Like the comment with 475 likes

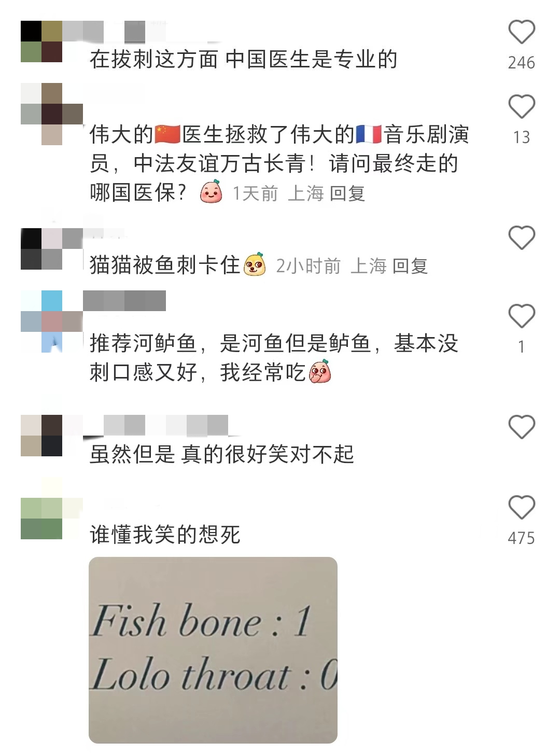[521, 508]
